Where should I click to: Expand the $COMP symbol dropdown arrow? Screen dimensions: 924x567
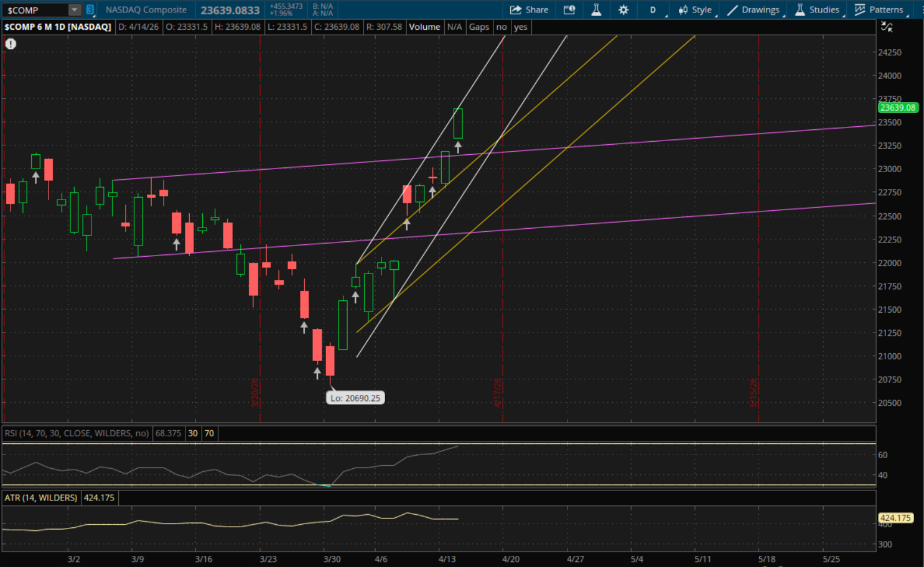[x=74, y=10]
